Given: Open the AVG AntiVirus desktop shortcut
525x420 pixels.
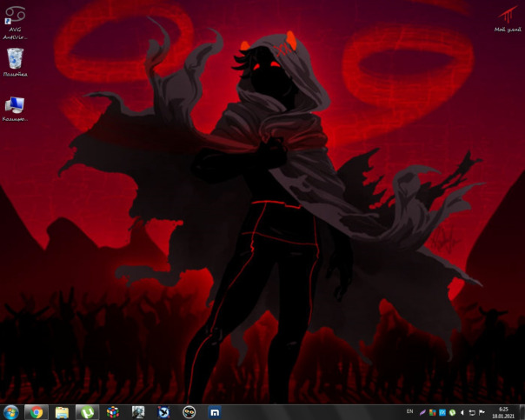Looking at the screenshot, I should (x=15, y=22).
